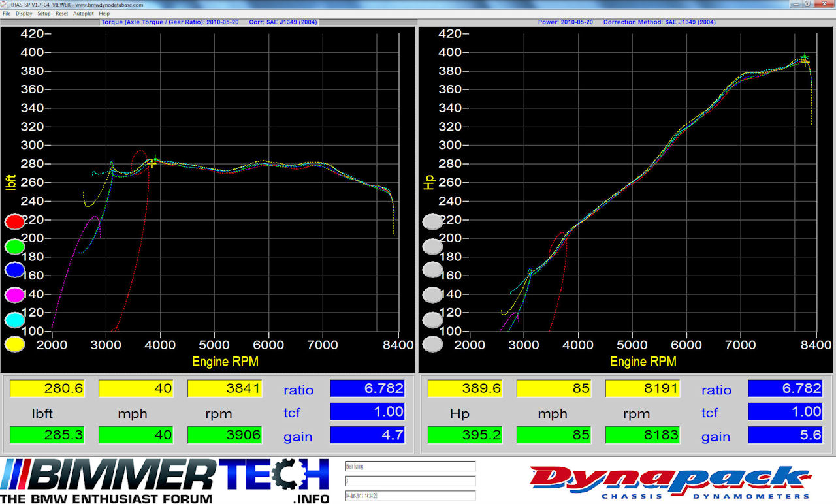Viewport: 836px width, 504px height.
Task: Click the third grey run button in the power graph
Action: tap(432, 270)
